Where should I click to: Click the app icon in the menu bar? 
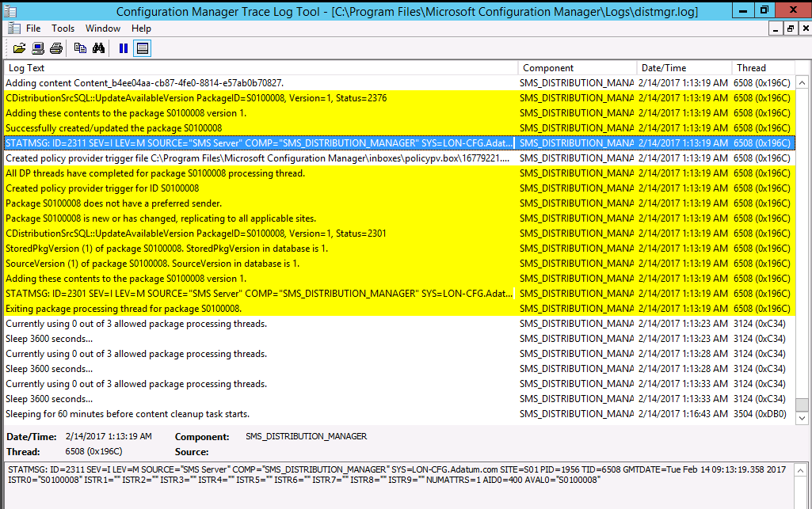12,28
